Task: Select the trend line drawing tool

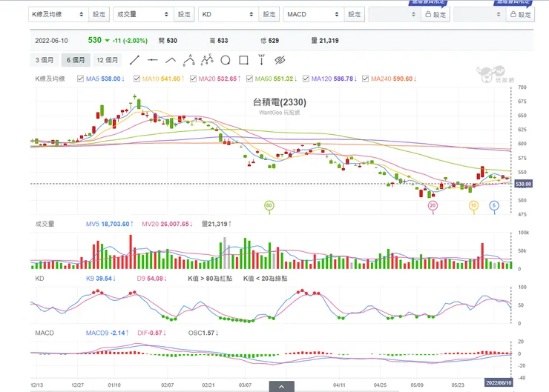Action: tap(135, 60)
